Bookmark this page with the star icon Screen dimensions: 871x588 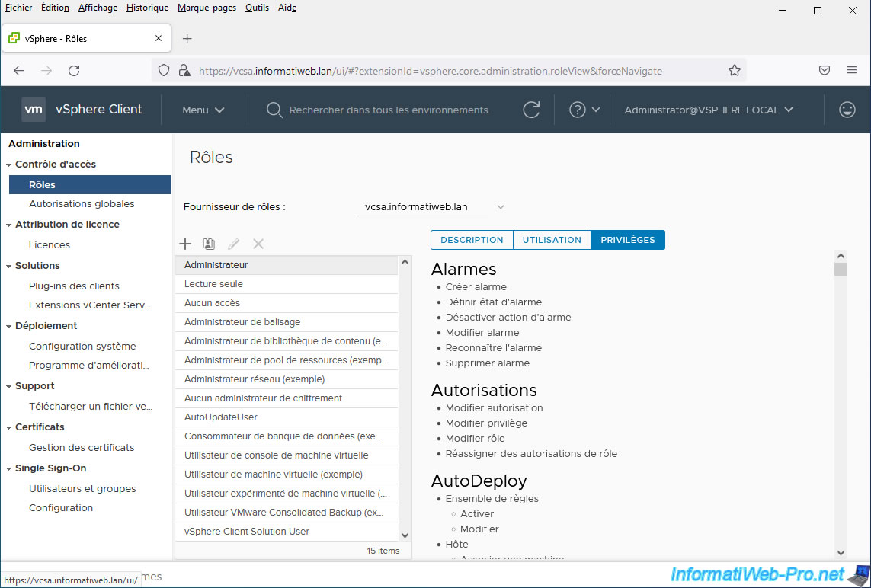click(x=735, y=71)
